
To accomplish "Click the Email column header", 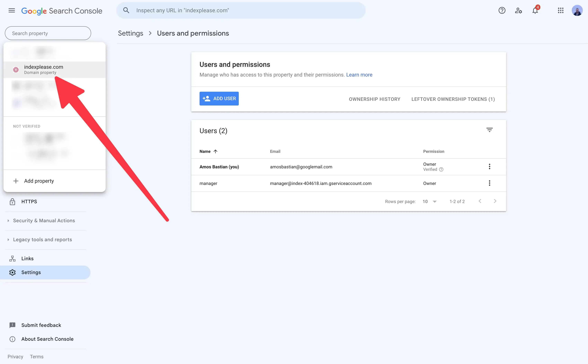I will coord(275,151).
